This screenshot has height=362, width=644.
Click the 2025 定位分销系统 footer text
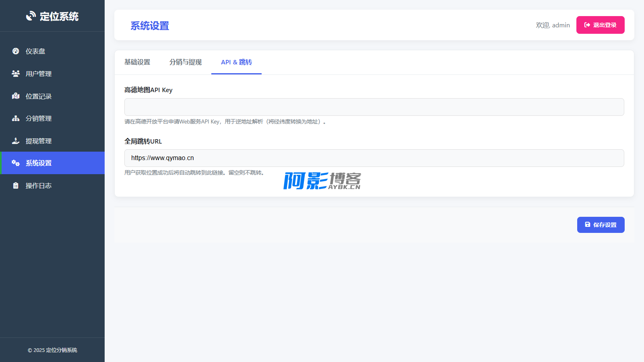[52, 350]
